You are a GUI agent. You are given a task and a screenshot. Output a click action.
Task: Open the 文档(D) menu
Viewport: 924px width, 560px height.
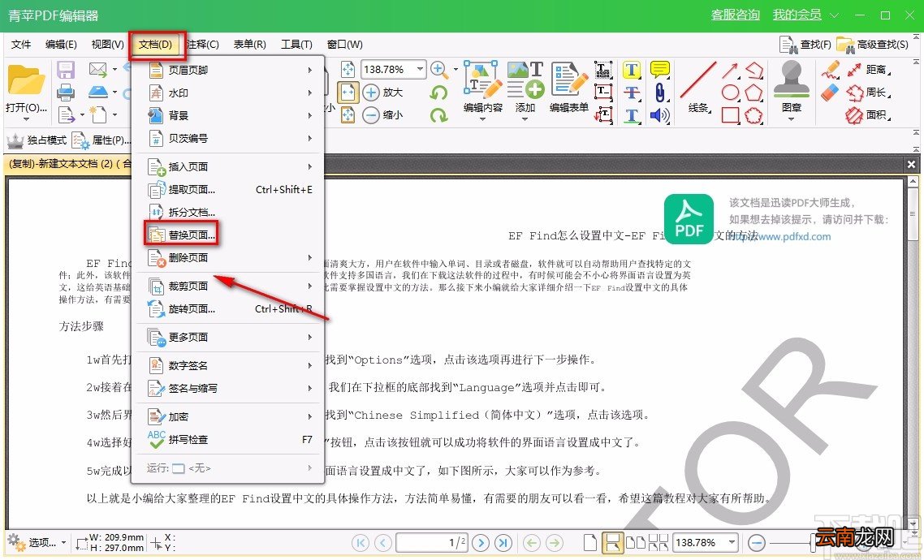156,44
